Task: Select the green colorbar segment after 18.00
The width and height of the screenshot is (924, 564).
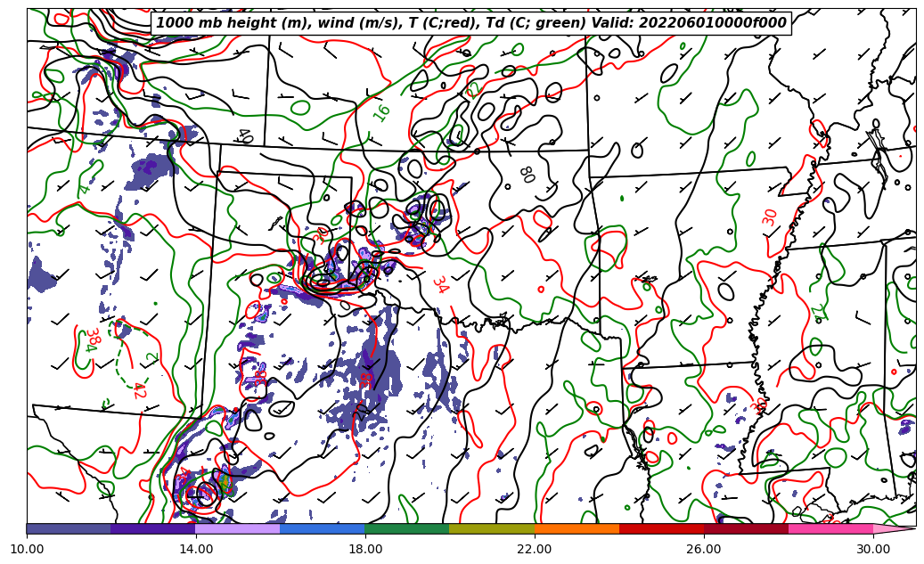Action: coord(407,528)
